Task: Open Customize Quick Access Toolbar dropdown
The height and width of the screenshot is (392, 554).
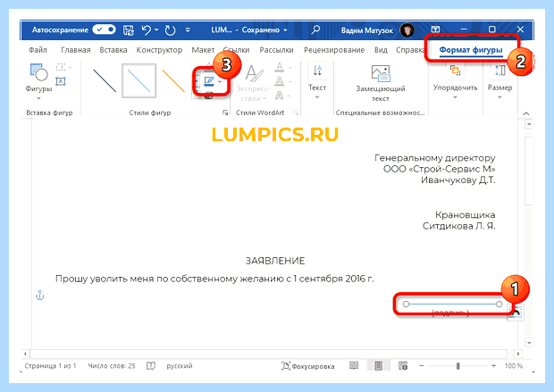Action: coord(188,30)
